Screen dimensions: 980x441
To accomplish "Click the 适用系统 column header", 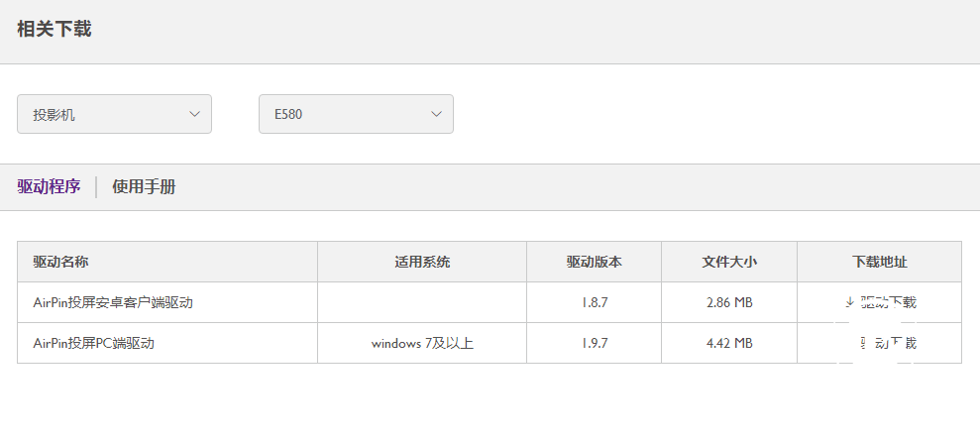I will [422, 262].
